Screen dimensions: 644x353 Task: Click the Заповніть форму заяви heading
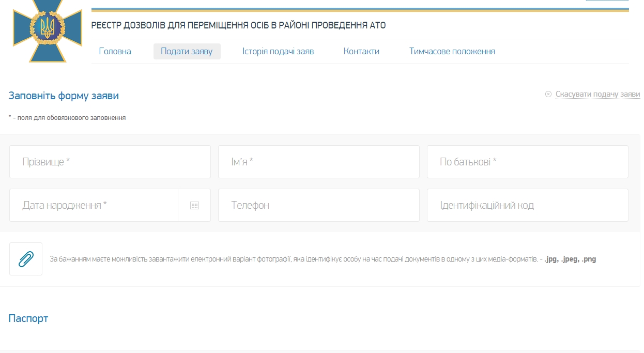click(x=64, y=96)
